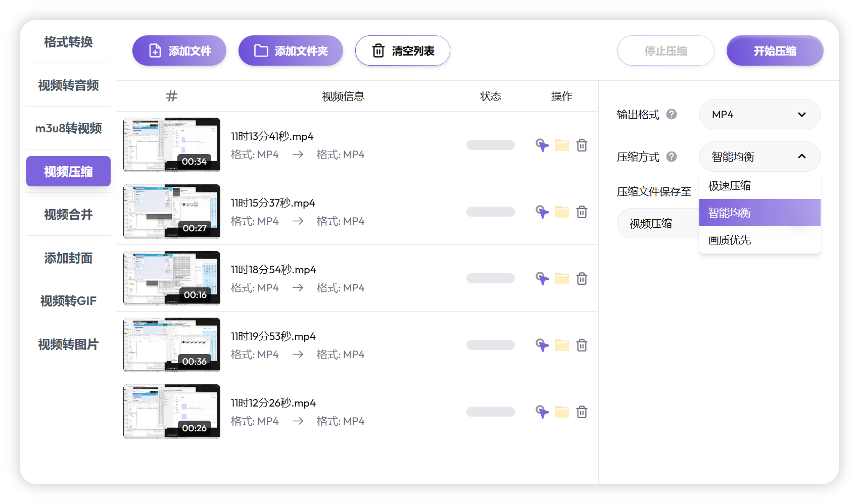Image resolution: width=859 pixels, height=504 pixels.
Task: Remove 11时12分26秒.mp4 via its trash icon
Action: point(582,412)
